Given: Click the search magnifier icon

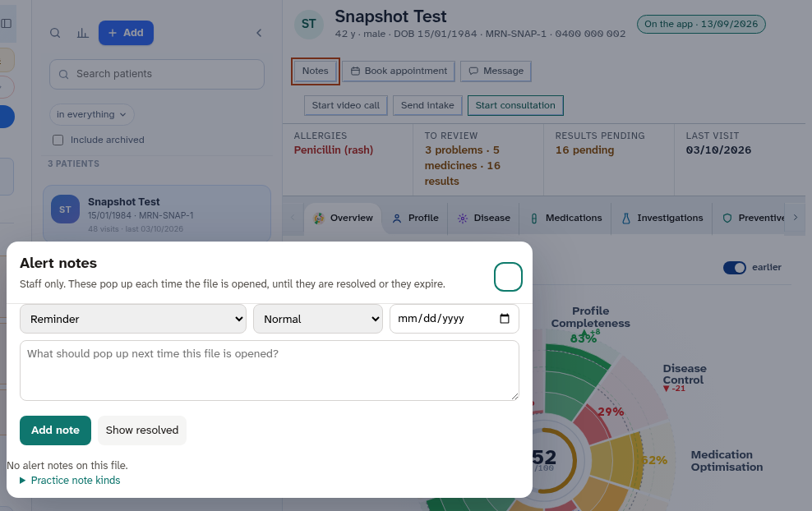Looking at the screenshot, I should [55, 33].
